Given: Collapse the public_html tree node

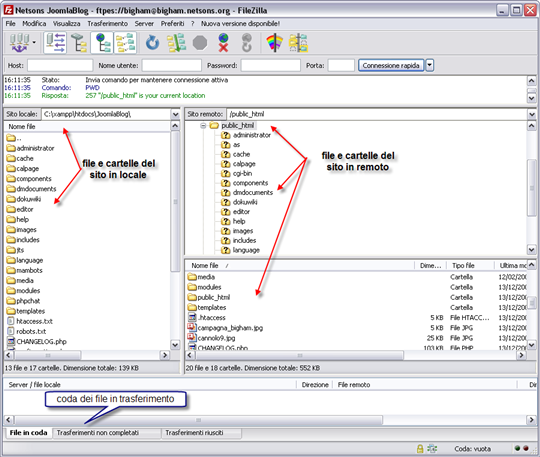Looking at the screenshot, I should click(203, 126).
